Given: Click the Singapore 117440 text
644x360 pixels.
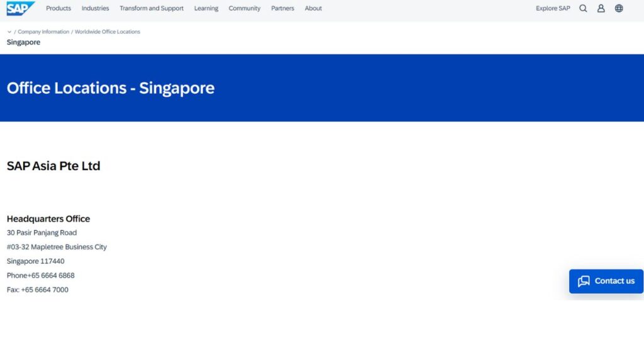Looking at the screenshot, I should click(35, 261).
